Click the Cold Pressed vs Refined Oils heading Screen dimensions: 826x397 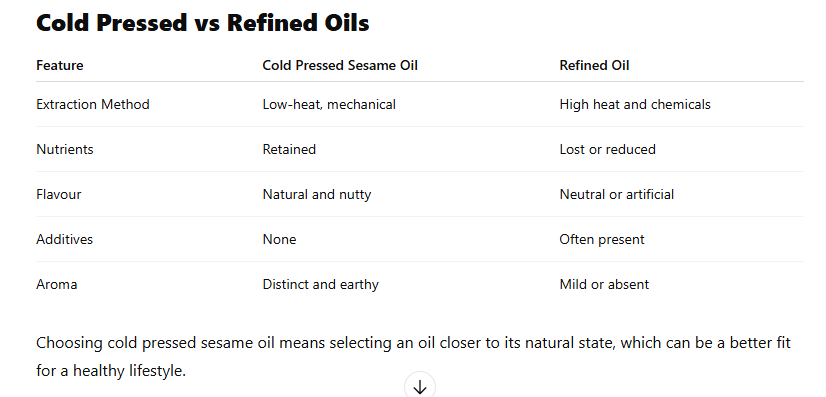tap(203, 23)
